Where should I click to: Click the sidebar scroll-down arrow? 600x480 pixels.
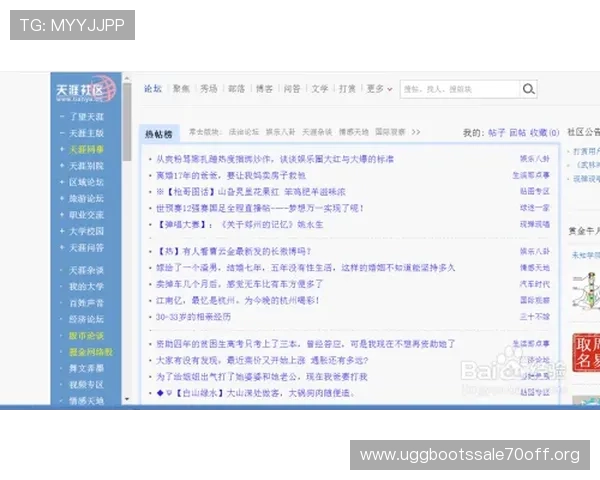click(127, 399)
